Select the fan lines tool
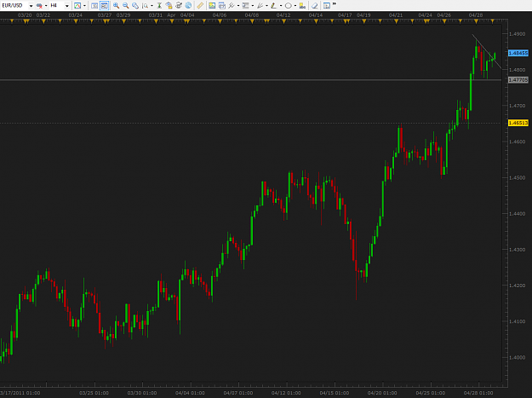The height and width of the screenshot is (398, 532). click(260, 5)
